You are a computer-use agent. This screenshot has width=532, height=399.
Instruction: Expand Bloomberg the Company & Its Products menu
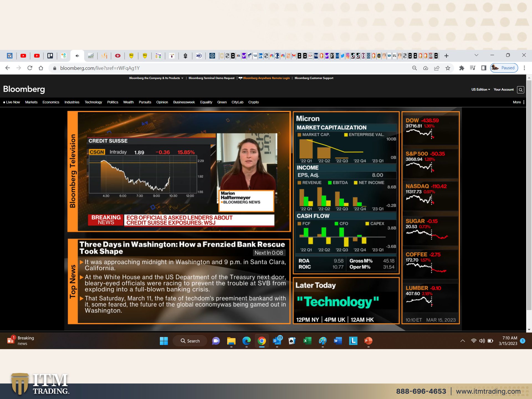(x=156, y=78)
